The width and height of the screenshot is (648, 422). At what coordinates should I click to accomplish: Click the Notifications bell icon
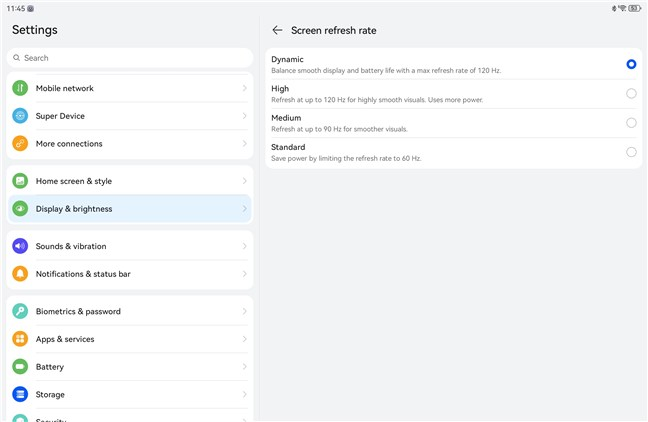[x=20, y=274]
